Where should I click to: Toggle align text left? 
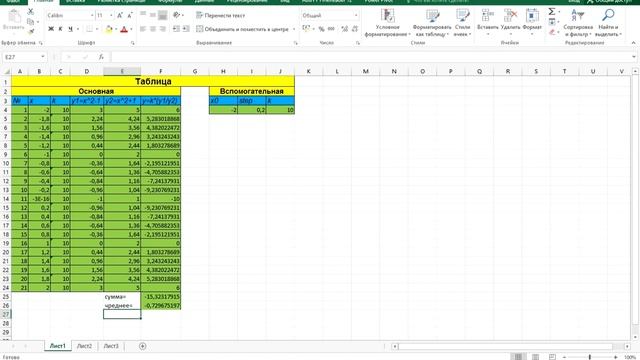click(143, 29)
